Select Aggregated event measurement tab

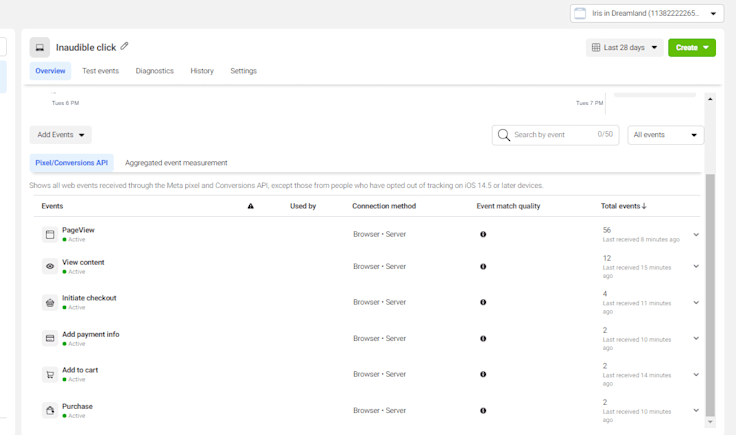click(x=176, y=163)
